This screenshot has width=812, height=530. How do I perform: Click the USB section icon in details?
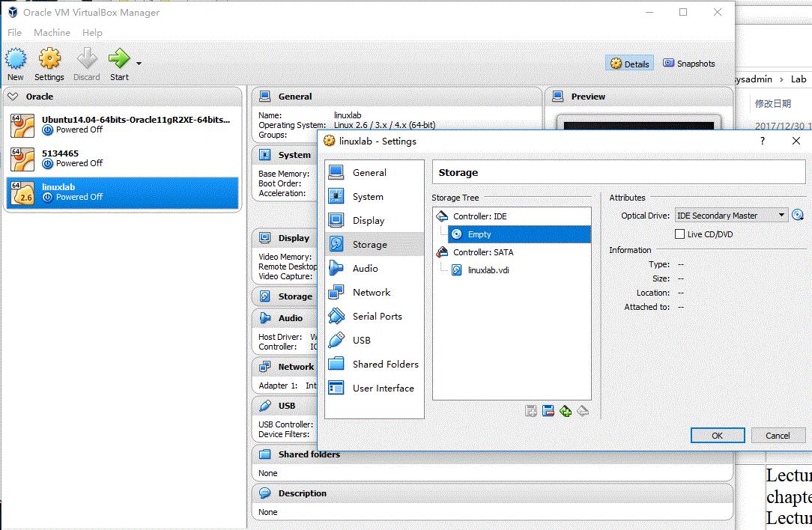tap(265, 406)
